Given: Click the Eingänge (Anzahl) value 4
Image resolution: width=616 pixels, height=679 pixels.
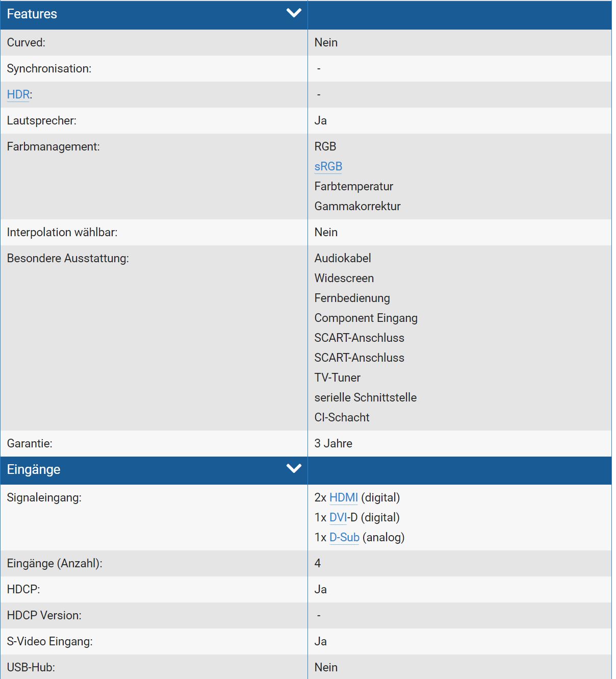Looking at the screenshot, I should click(x=318, y=564).
